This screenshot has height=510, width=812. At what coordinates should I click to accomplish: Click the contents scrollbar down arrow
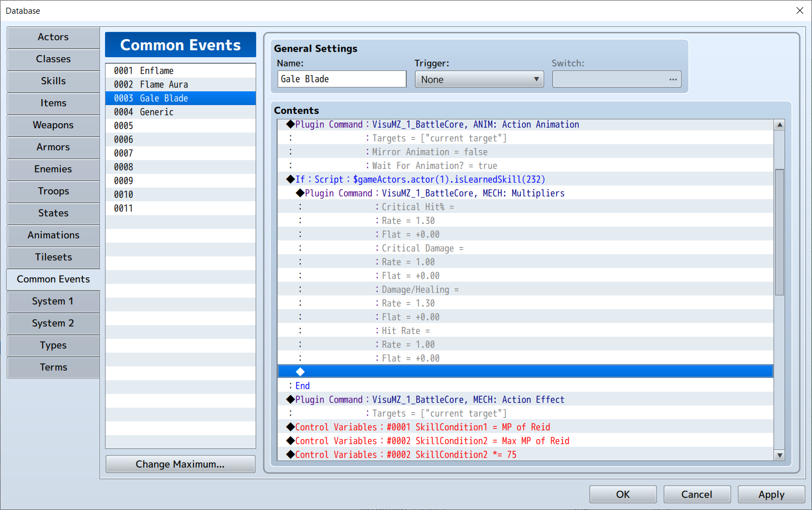click(780, 455)
